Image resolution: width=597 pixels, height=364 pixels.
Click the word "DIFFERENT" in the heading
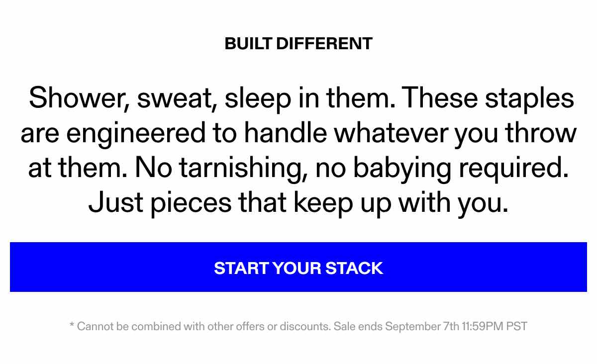[324, 44]
